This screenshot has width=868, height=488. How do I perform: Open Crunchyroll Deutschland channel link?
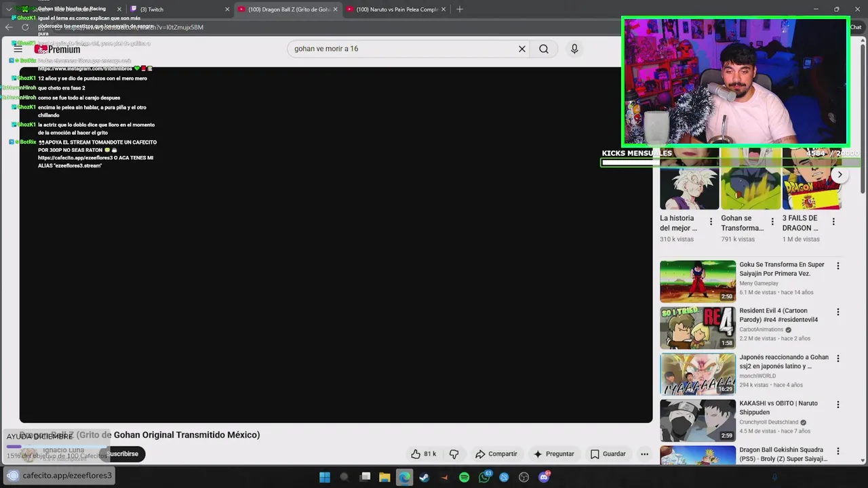[x=768, y=422]
